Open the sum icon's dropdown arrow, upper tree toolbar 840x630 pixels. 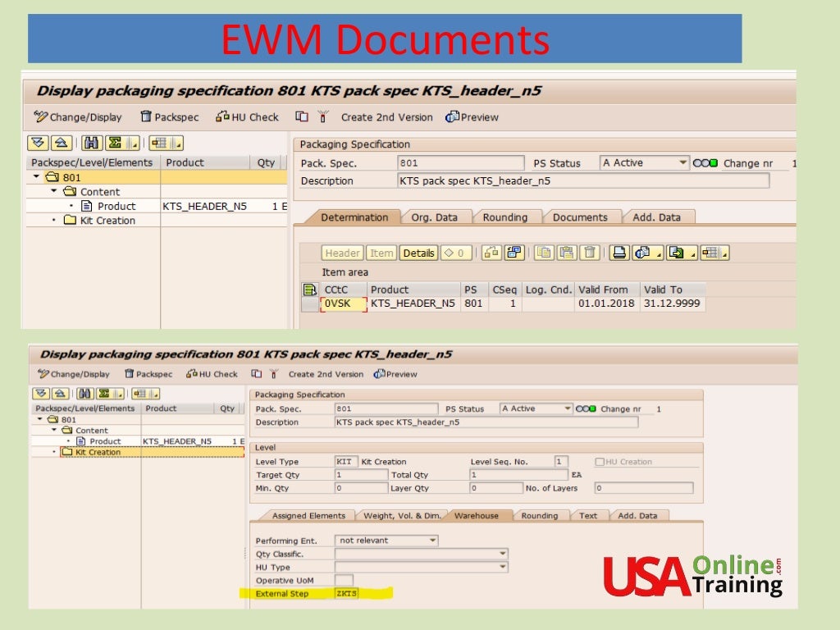pos(134,143)
